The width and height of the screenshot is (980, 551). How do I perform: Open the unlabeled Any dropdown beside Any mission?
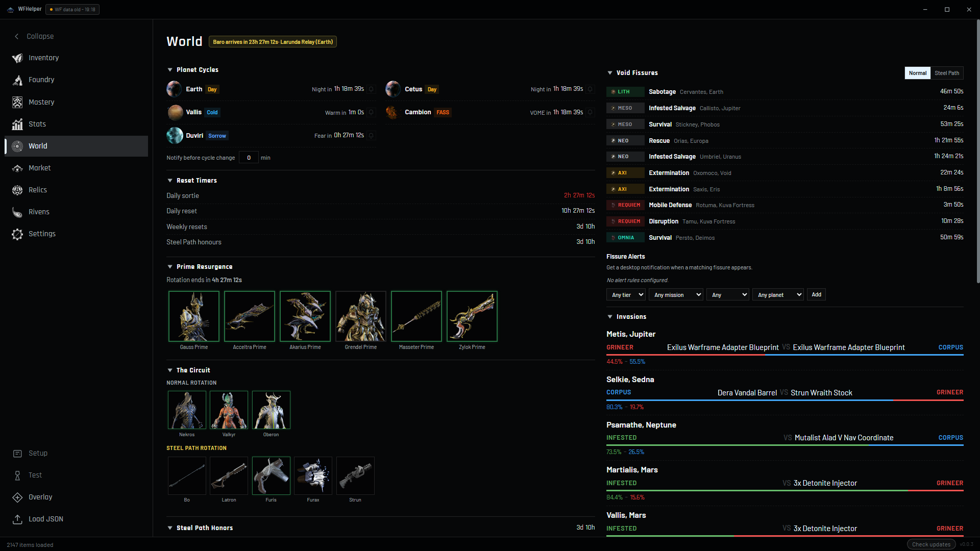click(728, 295)
